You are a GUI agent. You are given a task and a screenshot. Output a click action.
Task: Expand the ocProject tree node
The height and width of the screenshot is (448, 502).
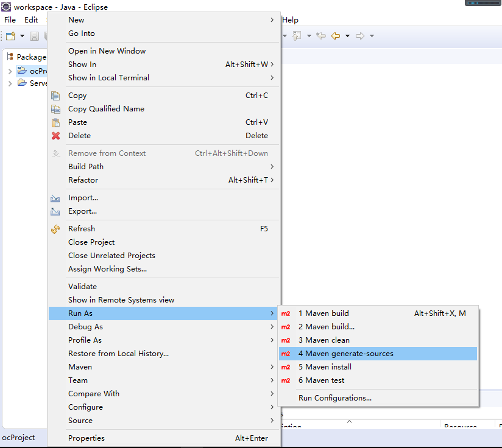click(10, 71)
